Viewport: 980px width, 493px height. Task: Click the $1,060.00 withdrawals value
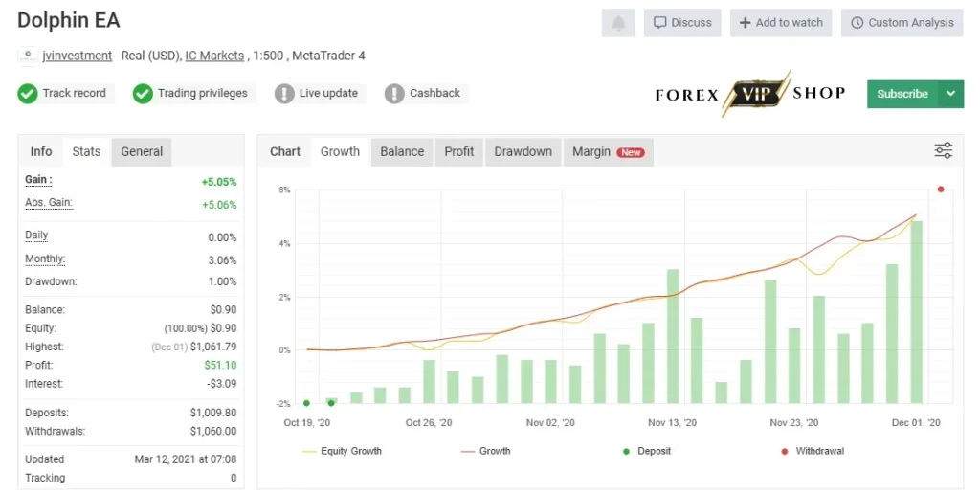click(x=213, y=431)
